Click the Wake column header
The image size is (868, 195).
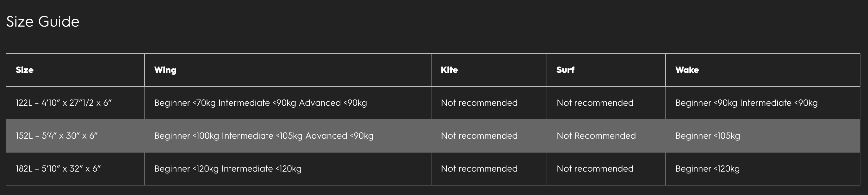pos(687,70)
